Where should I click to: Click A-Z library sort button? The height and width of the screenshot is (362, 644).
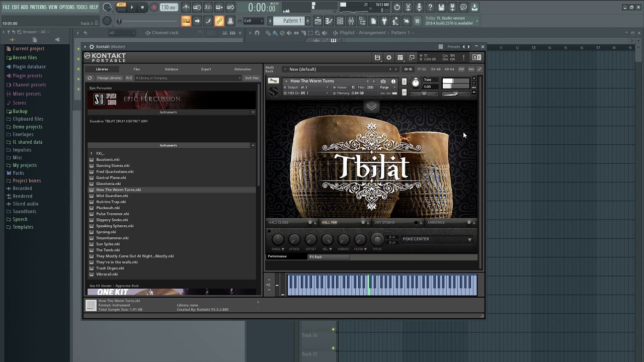click(x=129, y=78)
